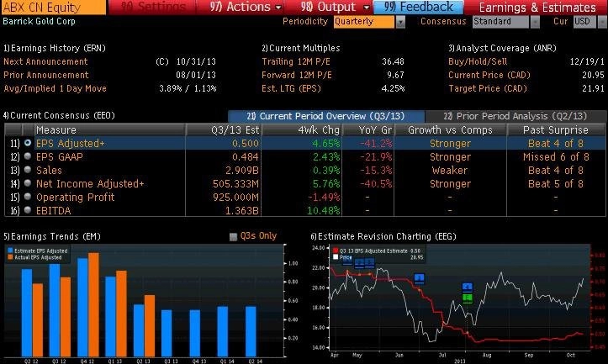The width and height of the screenshot is (608, 364).
Task: Click the '10.48%' EBITDA 4-week change
Action: [324, 211]
